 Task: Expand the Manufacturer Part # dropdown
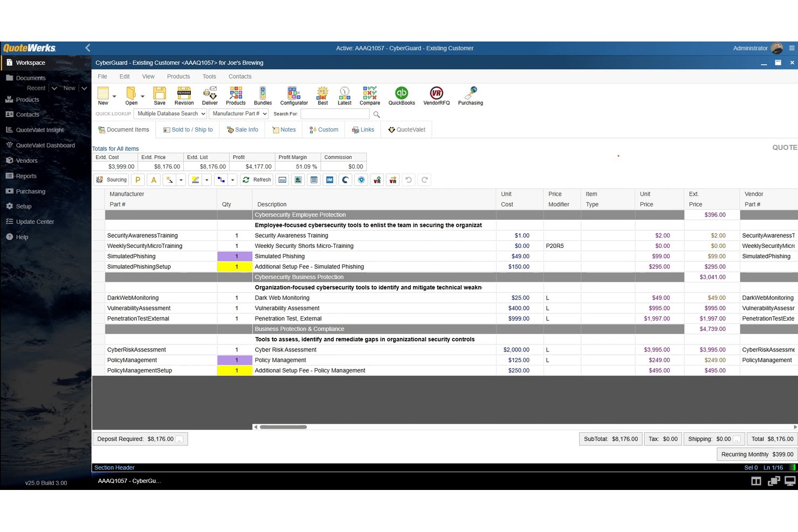coord(238,114)
